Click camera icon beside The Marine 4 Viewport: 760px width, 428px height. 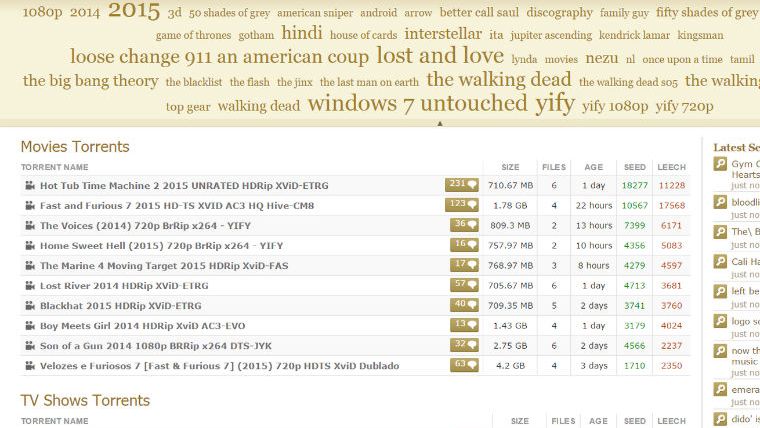(x=30, y=266)
